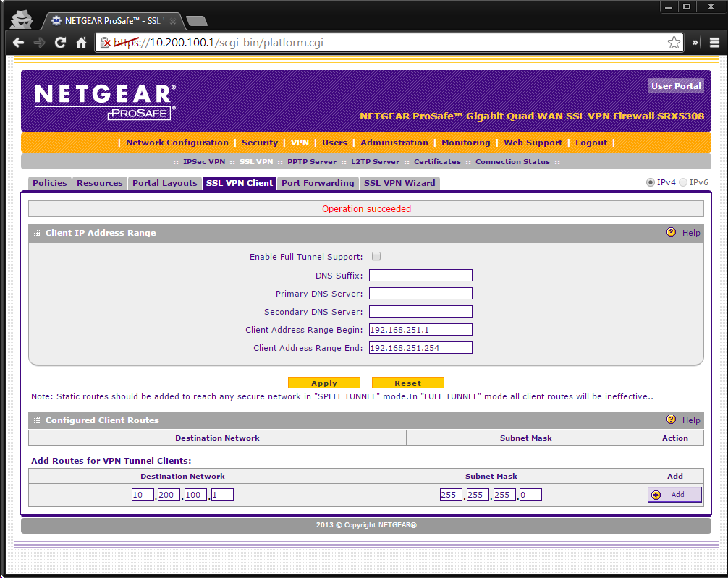Go to the IPSec VPN submenu
The image size is (728, 578).
pos(204,161)
